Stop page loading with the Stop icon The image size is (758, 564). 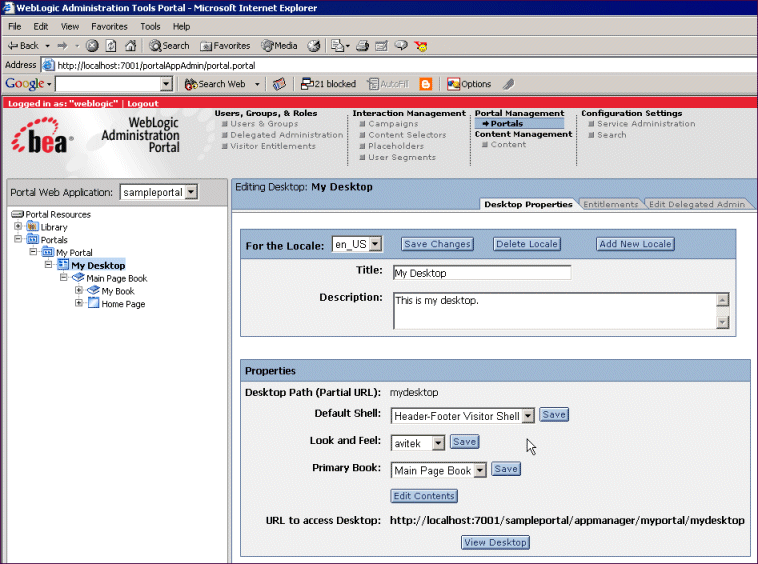click(x=92, y=46)
